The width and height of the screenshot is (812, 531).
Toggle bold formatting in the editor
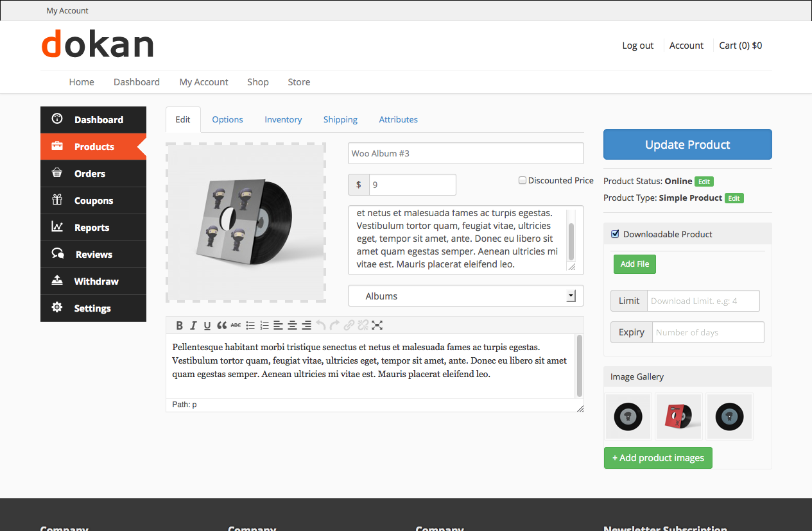pyautogui.click(x=180, y=326)
